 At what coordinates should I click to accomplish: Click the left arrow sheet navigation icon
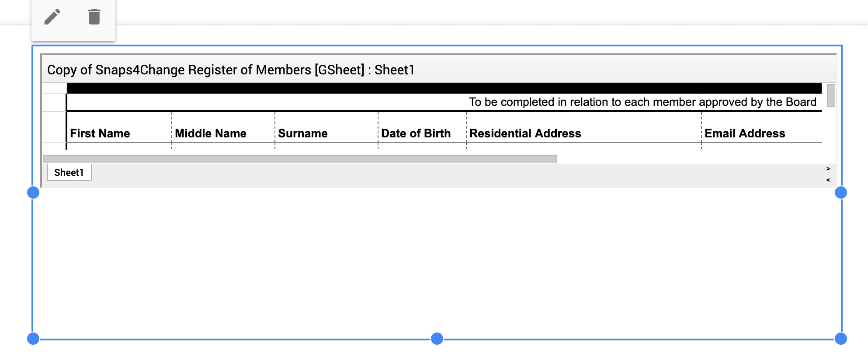(828, 180)
